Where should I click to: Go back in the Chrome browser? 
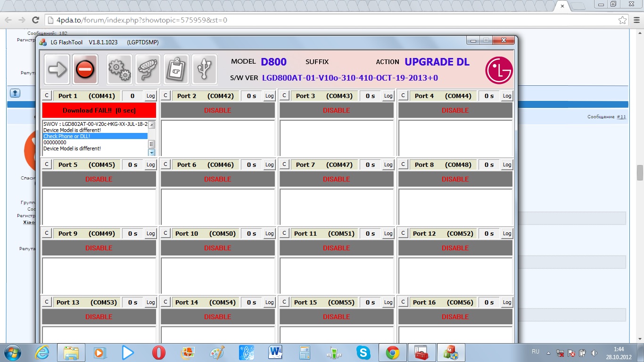[8, 20]
